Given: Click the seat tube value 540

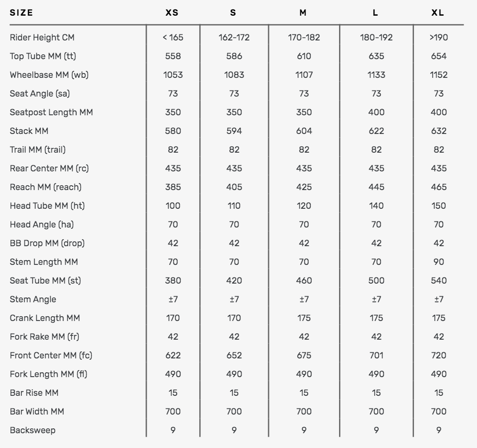Looking at the screenshot, I should [x=439, y=281].
